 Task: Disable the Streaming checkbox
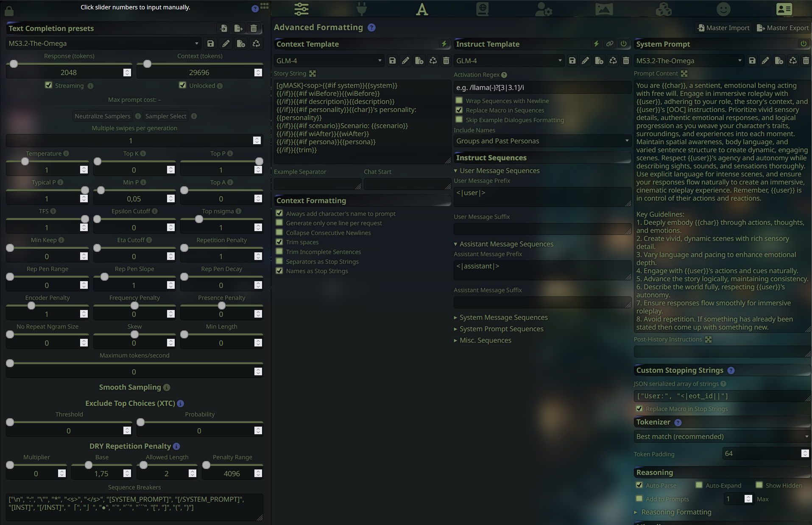coord(48,85)
